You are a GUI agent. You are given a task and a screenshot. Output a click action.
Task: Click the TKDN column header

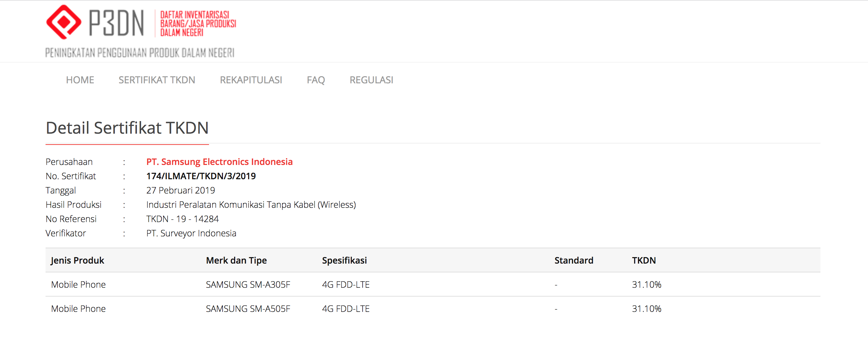(x=644, y=261)
